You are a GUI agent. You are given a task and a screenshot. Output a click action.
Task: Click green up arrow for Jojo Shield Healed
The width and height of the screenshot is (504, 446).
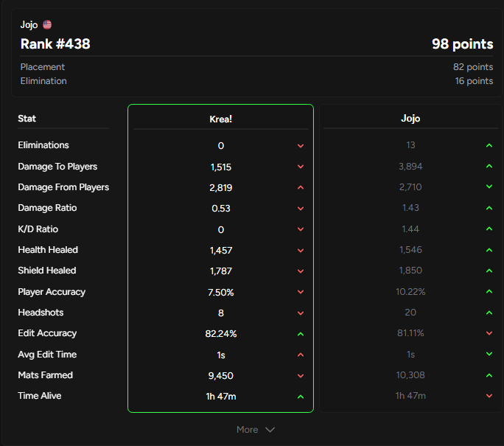tap(489, 271)
